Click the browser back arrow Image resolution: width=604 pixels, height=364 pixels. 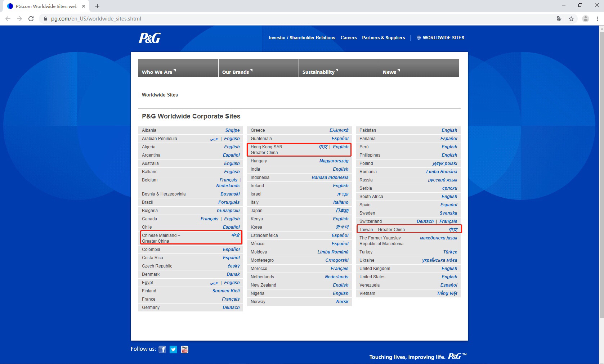click(x=8, y=19)
